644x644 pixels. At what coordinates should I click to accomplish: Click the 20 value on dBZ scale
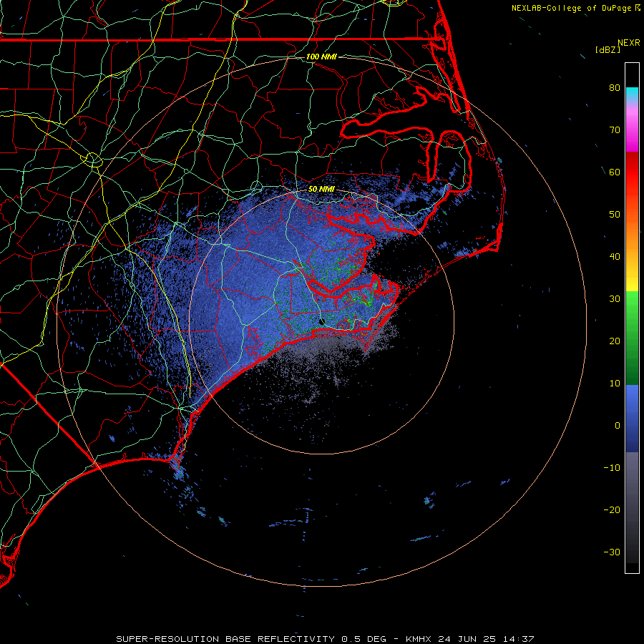(x=615, y=341)
